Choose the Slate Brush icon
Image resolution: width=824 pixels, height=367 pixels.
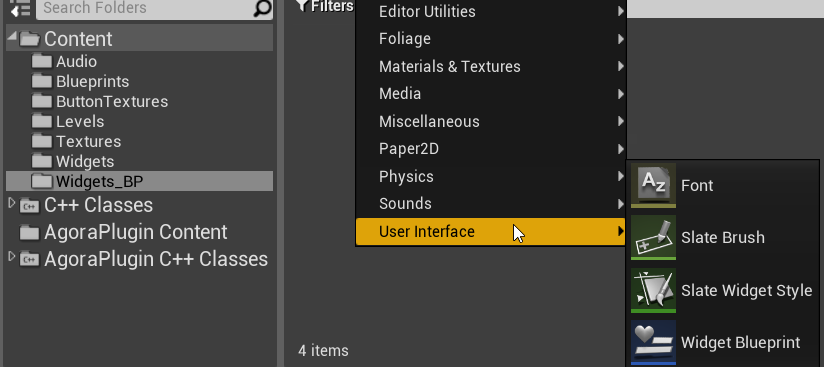point(653,237)
